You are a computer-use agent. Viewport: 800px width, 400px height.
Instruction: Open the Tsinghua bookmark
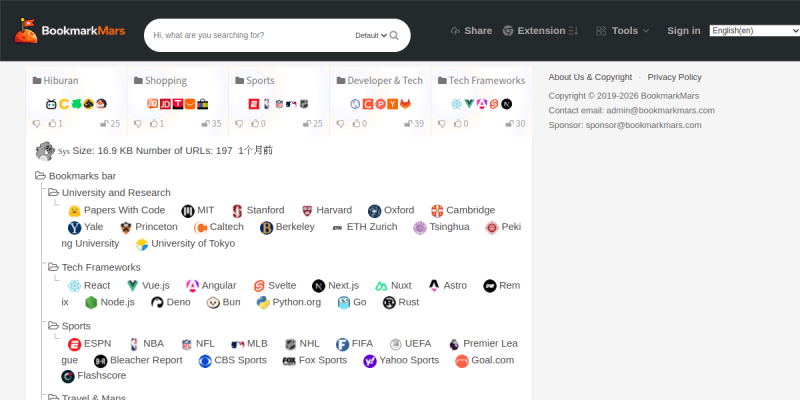[x=441, y=227]
